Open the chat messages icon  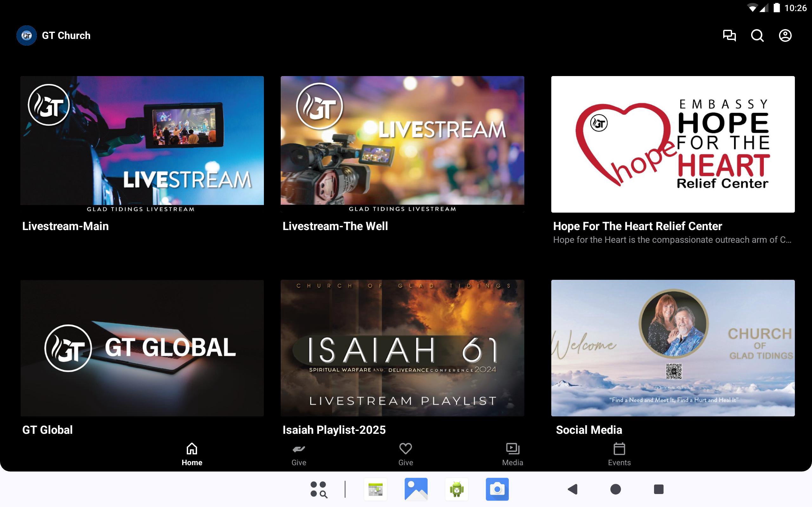pos(729,35)
